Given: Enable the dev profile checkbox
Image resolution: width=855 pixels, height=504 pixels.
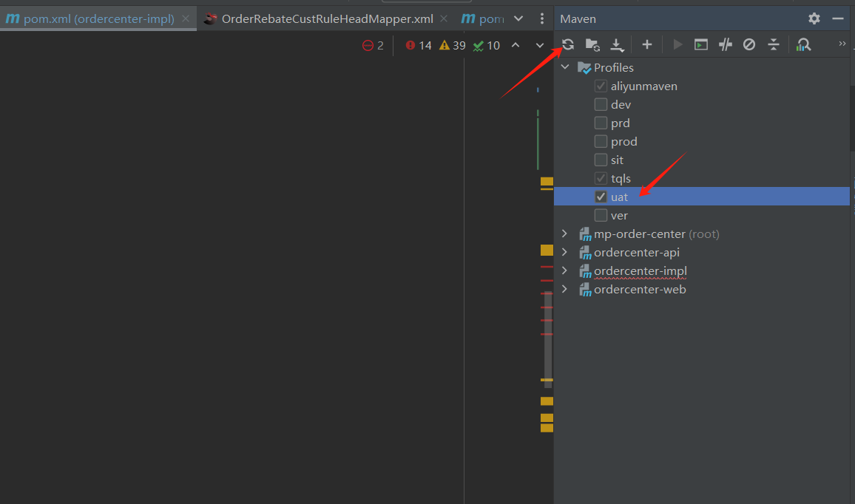Looking at the screenshot, I should coord(601,105).
